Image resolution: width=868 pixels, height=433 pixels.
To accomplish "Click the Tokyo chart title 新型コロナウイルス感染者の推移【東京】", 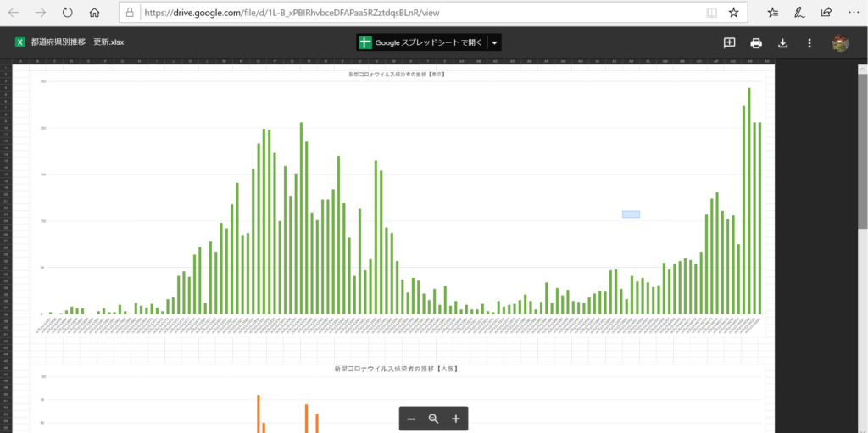I will 397,74.
